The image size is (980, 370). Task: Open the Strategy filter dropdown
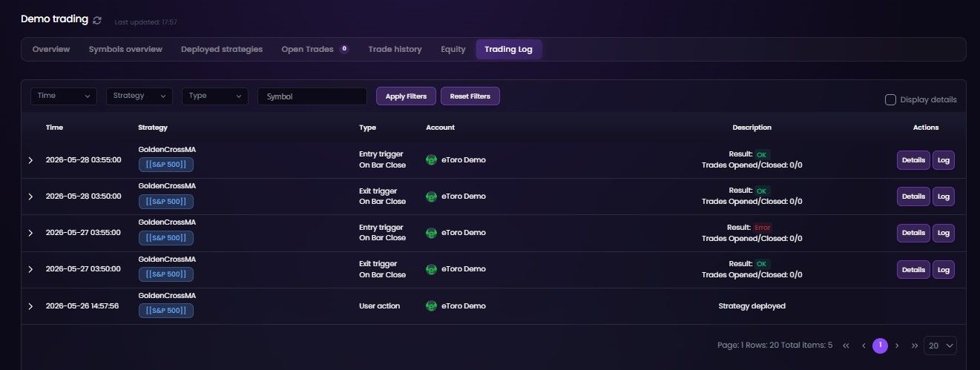click(x=139, y=96)
